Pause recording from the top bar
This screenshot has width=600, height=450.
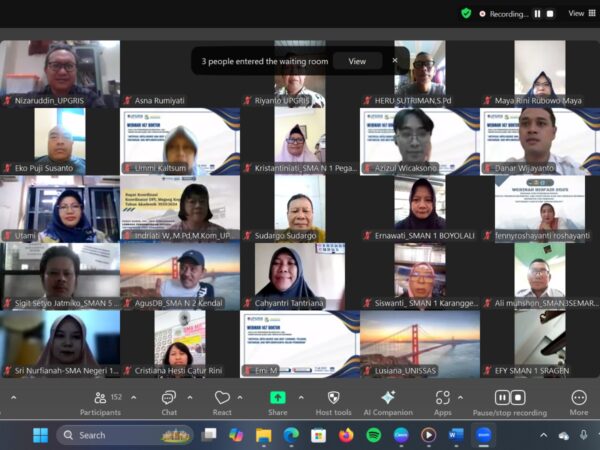[x=537, y=13]
